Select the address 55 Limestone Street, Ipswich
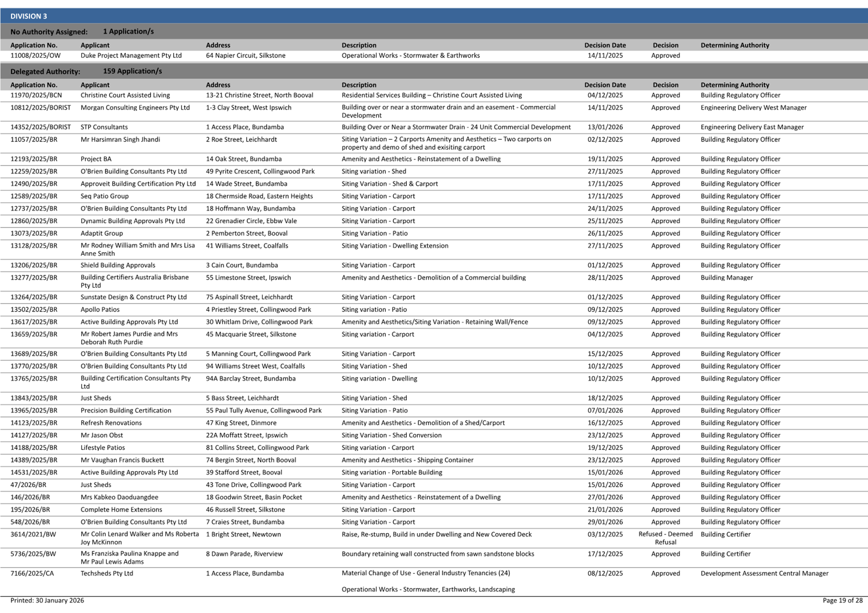Image resolution: width=868 pixels, height=613 pixels. coord(248,277)
